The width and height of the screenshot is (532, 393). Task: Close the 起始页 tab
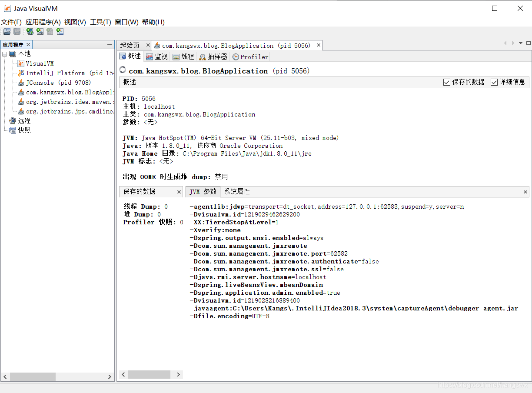pyautogui.click(x=148, y=45)
